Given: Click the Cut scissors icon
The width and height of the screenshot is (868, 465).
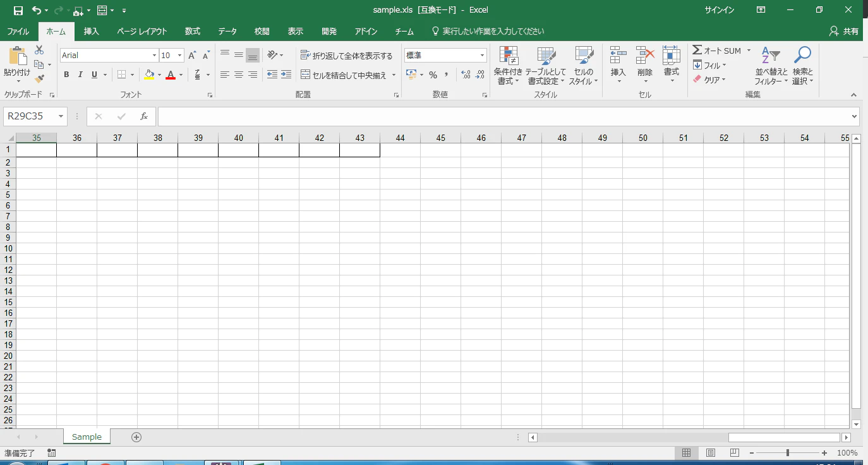Looking at the screenshot, I should point(39,50).
